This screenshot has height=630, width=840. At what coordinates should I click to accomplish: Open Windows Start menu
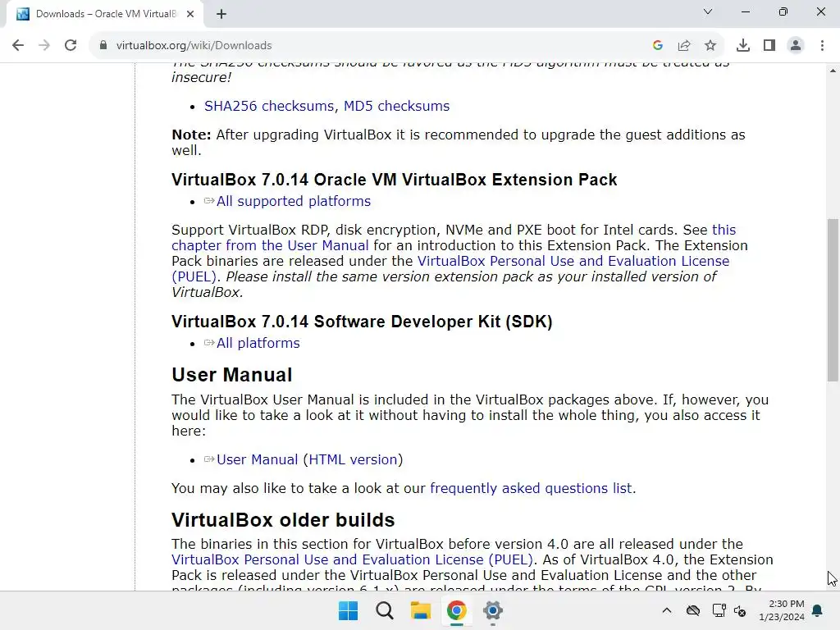pos(348,610)
